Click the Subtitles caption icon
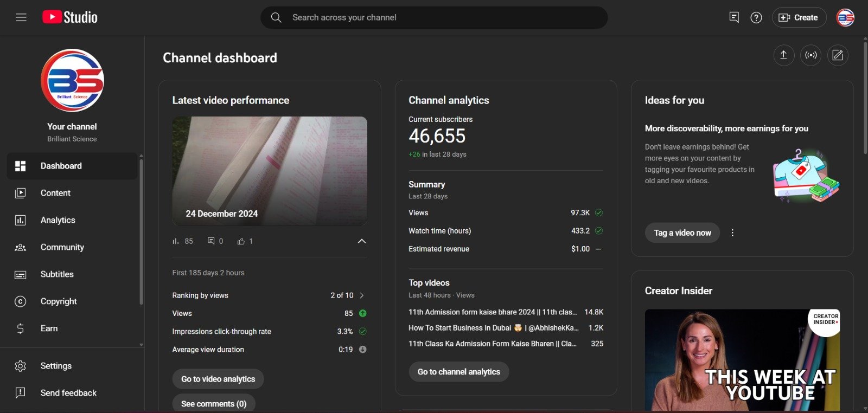 (20, 275)
